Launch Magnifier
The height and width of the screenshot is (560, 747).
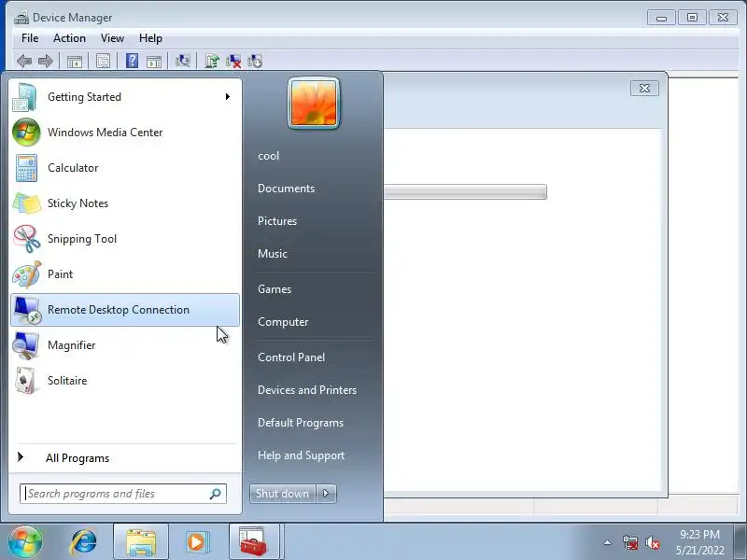tap(125, 345)
